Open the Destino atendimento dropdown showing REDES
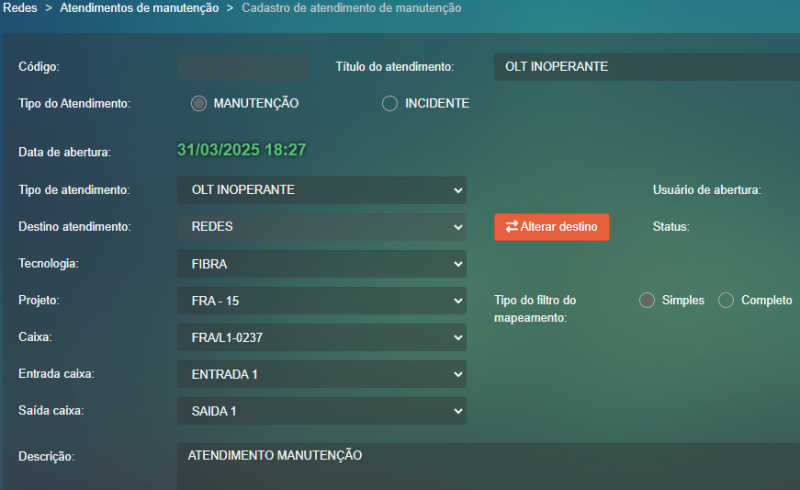This screenshot has width=800, height=490. (322, 227)
